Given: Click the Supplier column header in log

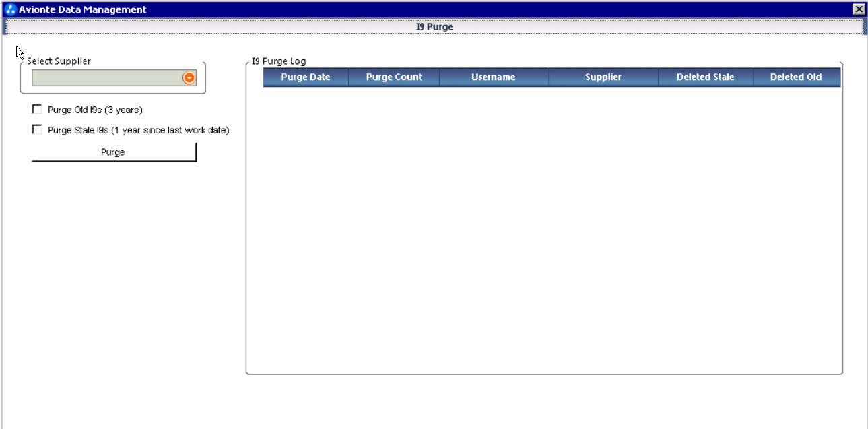Looking at the screenshot, I should [x=603, y=77].
